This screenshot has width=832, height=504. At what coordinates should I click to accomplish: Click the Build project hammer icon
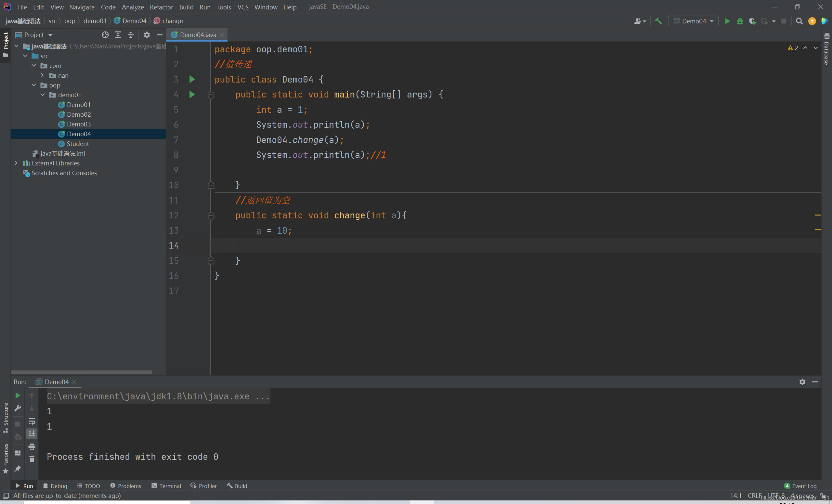(x=658, y=21)
